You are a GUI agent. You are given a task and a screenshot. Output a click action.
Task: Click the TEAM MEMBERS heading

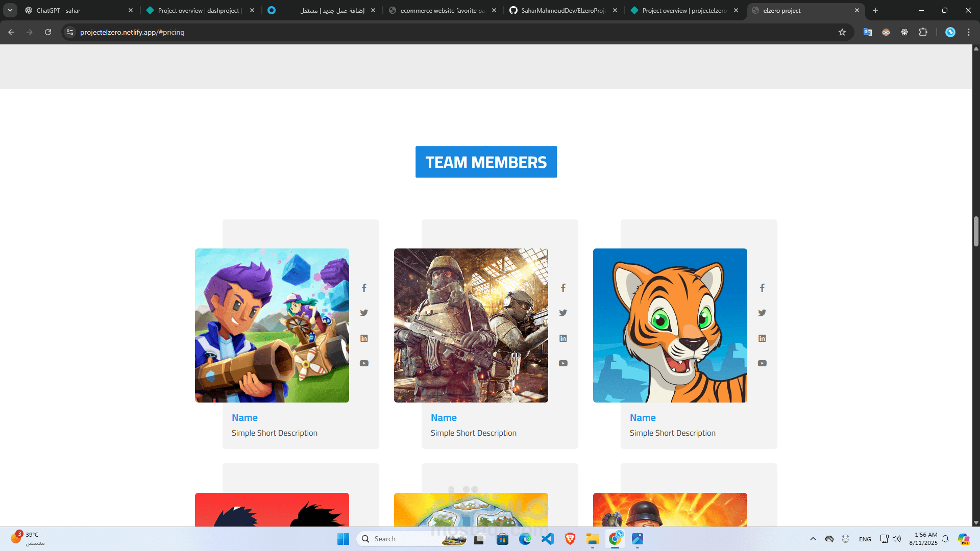[486, 162]
